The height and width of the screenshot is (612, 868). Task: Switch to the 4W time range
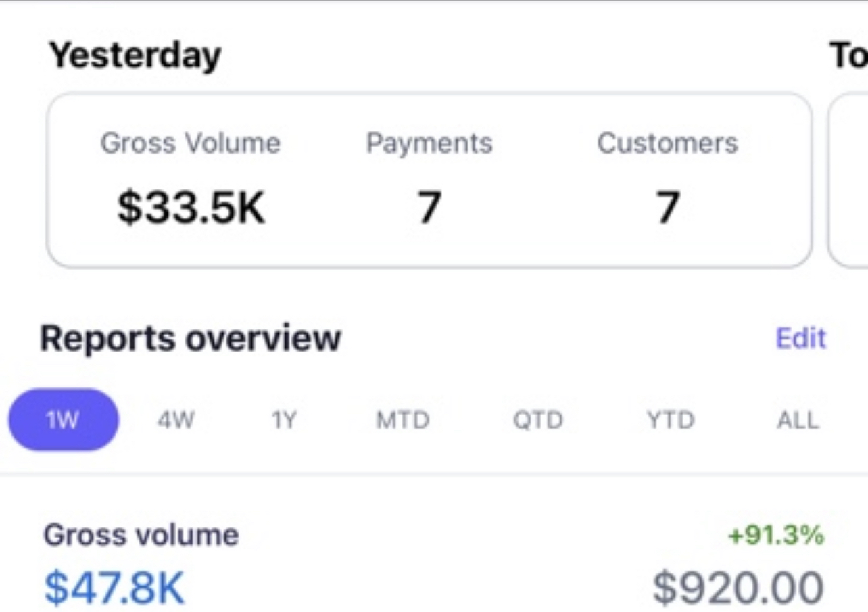point(176,421)
